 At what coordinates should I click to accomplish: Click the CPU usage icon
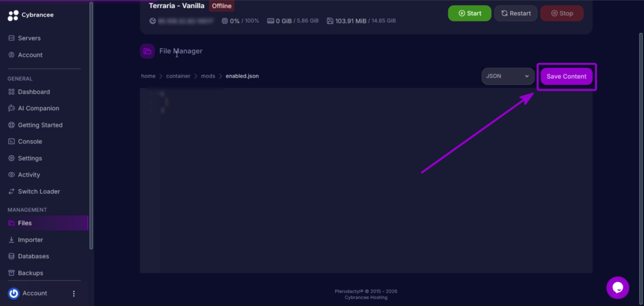[x=225, y=21]
